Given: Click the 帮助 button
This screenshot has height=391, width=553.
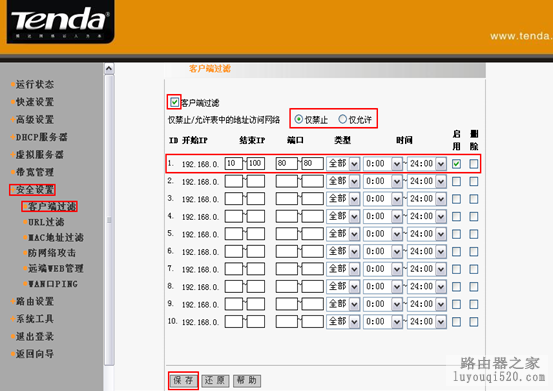Looking at the screenshot, I should click(247, 380).
